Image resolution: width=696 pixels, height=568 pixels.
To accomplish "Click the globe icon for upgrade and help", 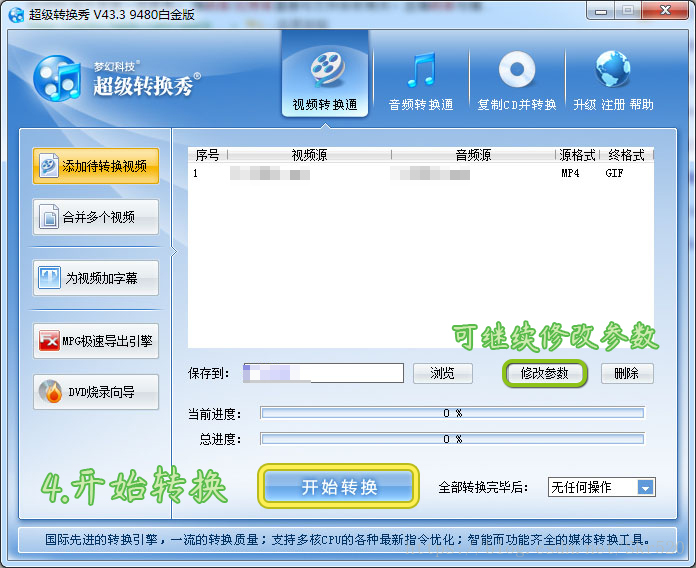I will 613,69.
